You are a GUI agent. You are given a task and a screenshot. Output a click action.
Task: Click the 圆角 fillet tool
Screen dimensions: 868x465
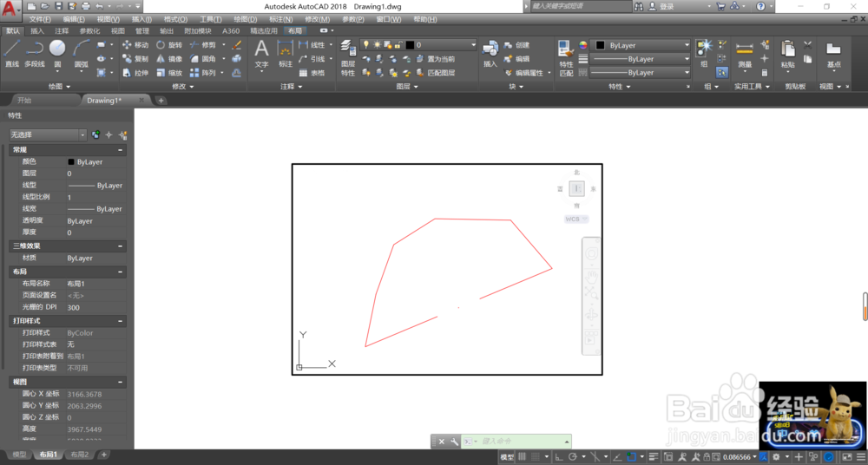pos(202,59)
